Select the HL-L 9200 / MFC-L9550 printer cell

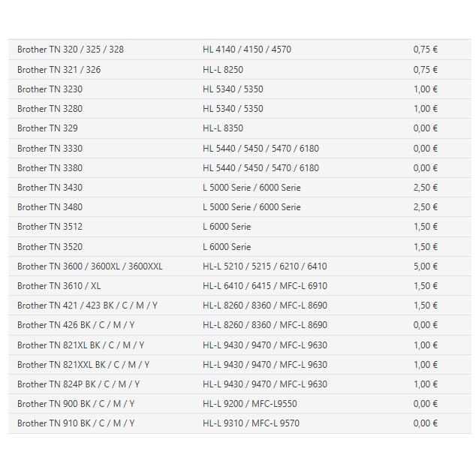(250, 404)
